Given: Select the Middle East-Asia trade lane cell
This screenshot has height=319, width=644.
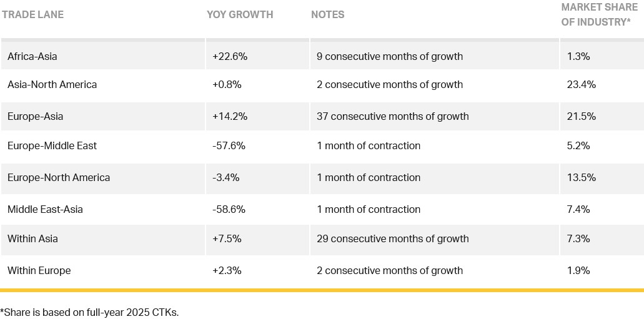Looking at the screenshot, I should [x=45, y=209].
